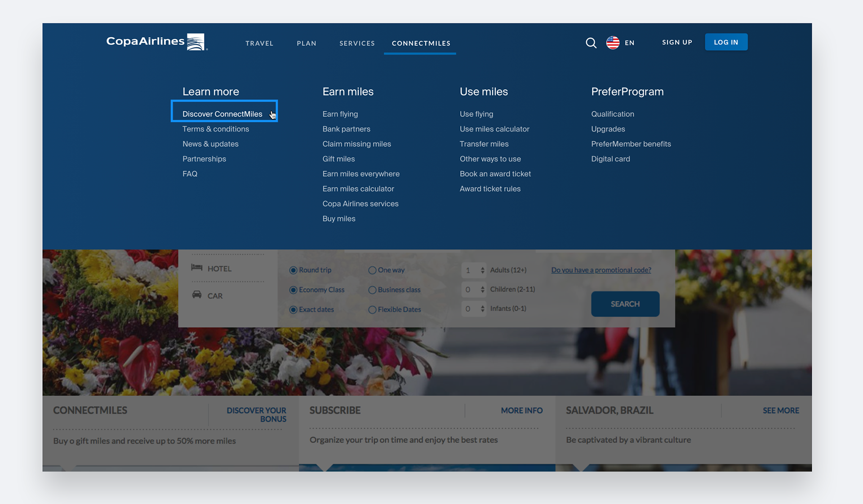Open the CONNECTMILES menu
Viewport: 863px width, 504px height.
421,43
